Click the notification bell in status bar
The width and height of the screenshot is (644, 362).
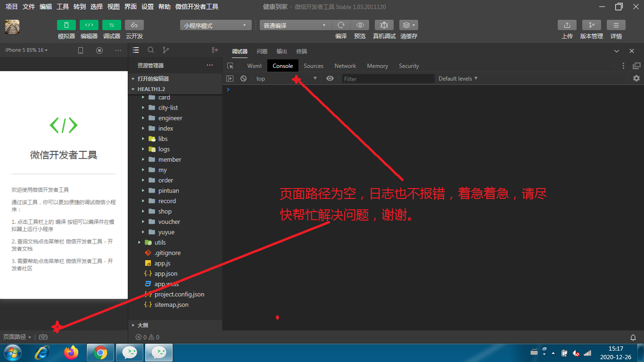pyautogui.click(x=633, y=337)
